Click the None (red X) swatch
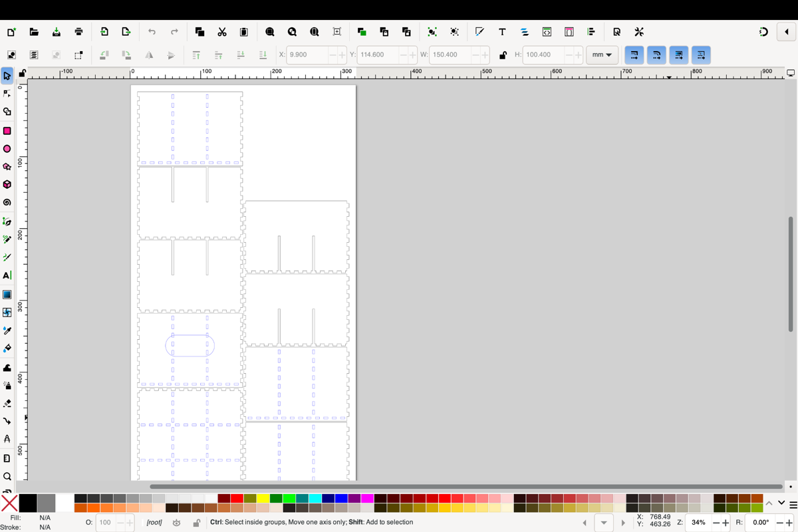The image size is (798, 532). click(9, 503)
